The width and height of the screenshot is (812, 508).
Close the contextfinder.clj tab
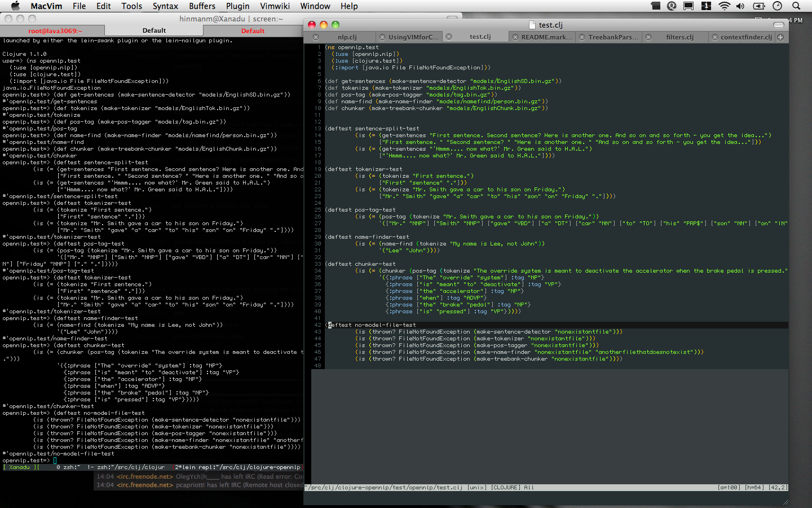[715, 37]
